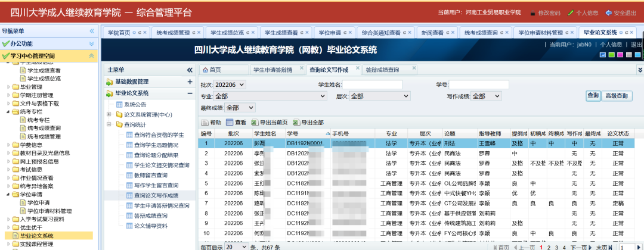Collapse the 导航菜单 sidebar with double-arrow icon
Viewport: 644px width, 250px height.
92,31
